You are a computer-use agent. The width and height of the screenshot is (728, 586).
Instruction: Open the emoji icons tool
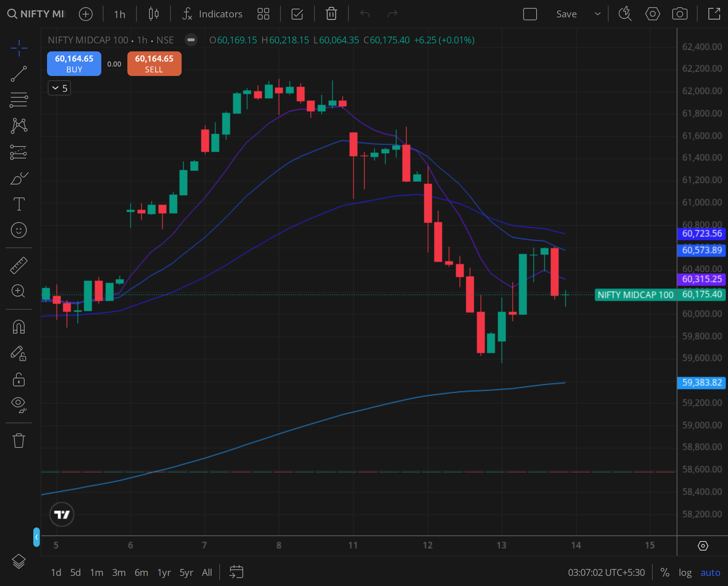tap(19, 230)
